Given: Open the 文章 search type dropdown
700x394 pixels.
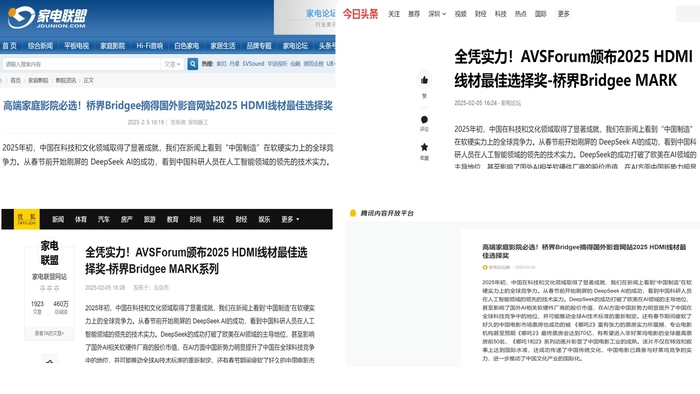Looking at the screenshot, I should pos(172,64).
